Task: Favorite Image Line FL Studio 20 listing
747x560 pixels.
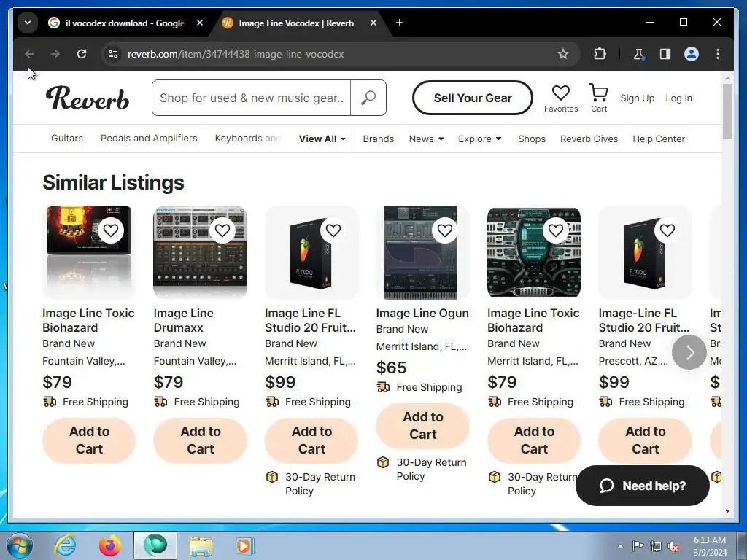Action: point(333,230)
